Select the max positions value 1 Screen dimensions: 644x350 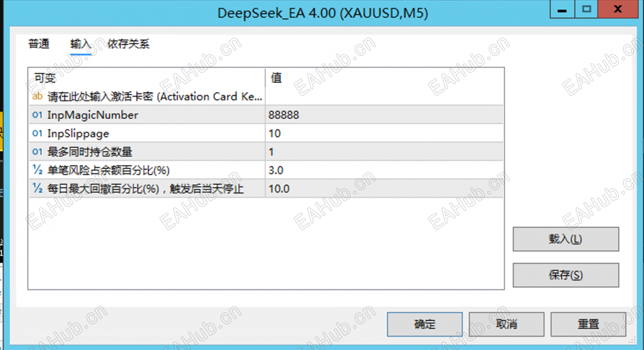click(x=384, y=152)
